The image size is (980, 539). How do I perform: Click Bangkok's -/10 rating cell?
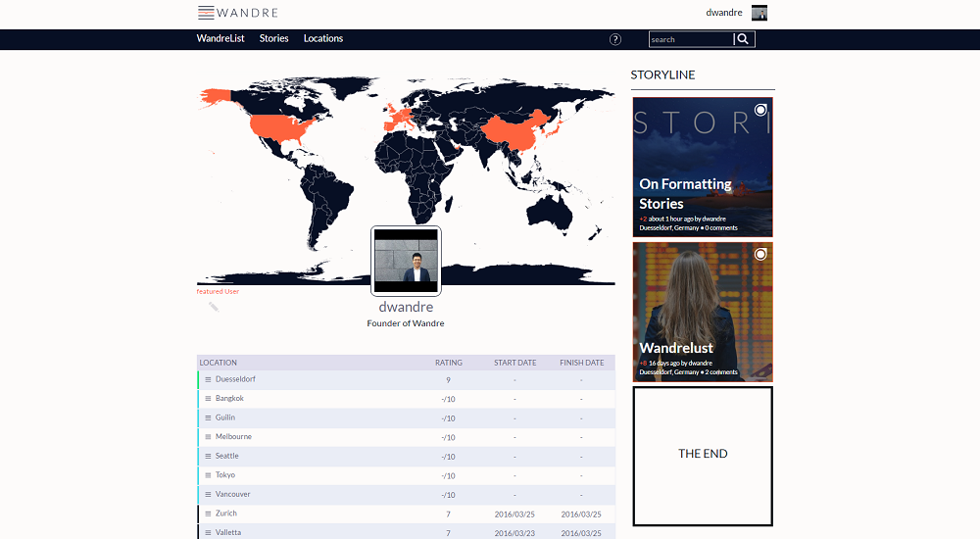448,399
